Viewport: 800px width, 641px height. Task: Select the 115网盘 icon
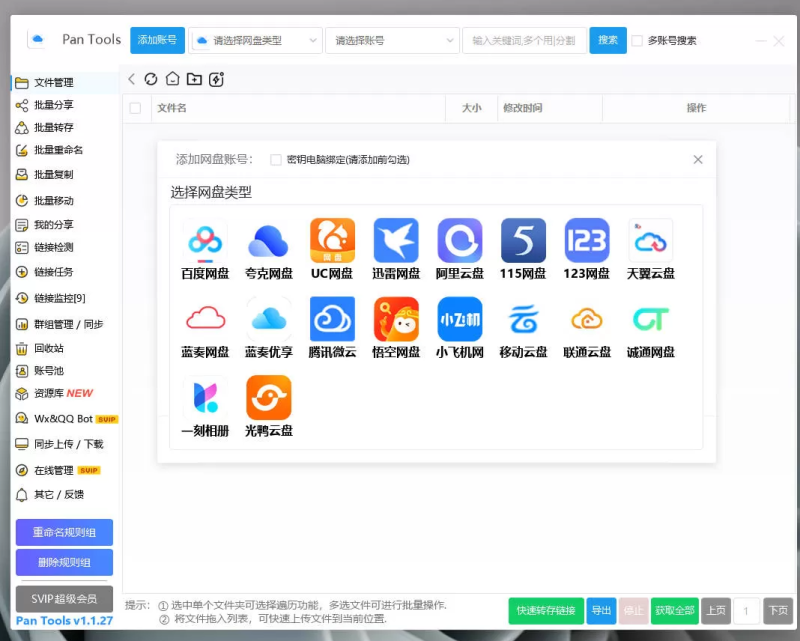click(523, 240)
